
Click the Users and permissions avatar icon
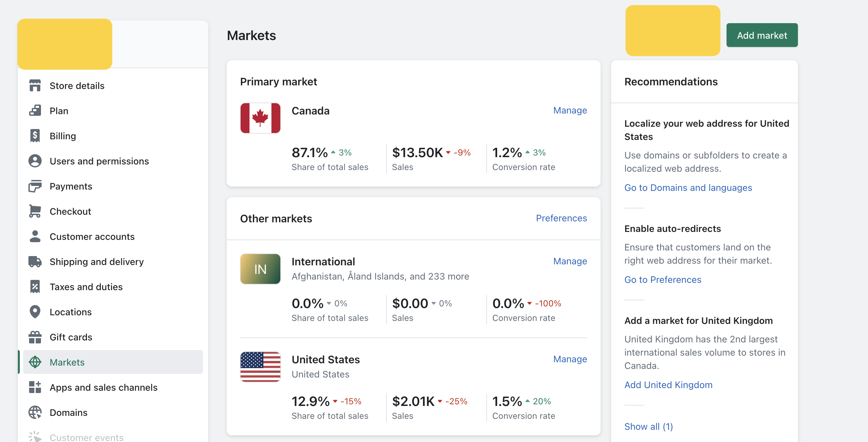click(x=35, y=161)
